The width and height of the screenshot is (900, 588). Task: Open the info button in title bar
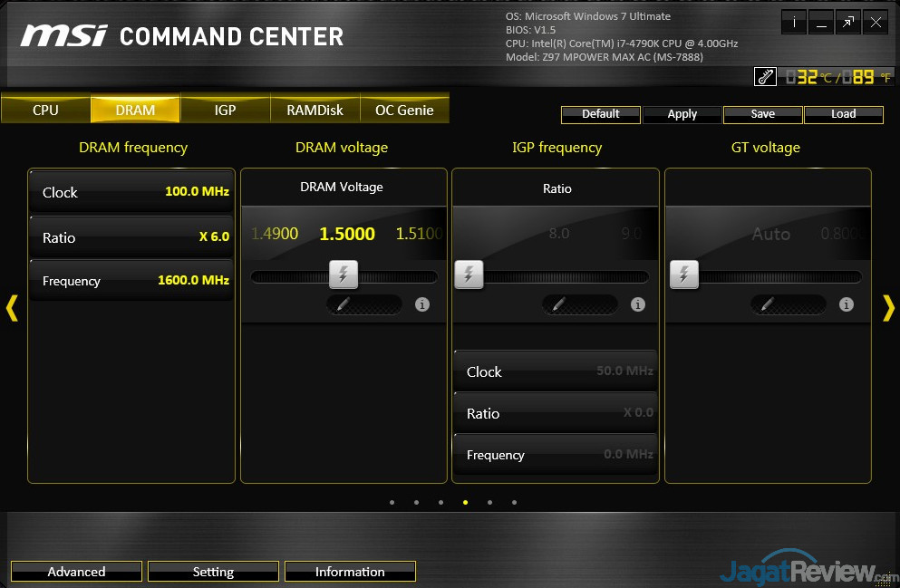pos(794,24)
